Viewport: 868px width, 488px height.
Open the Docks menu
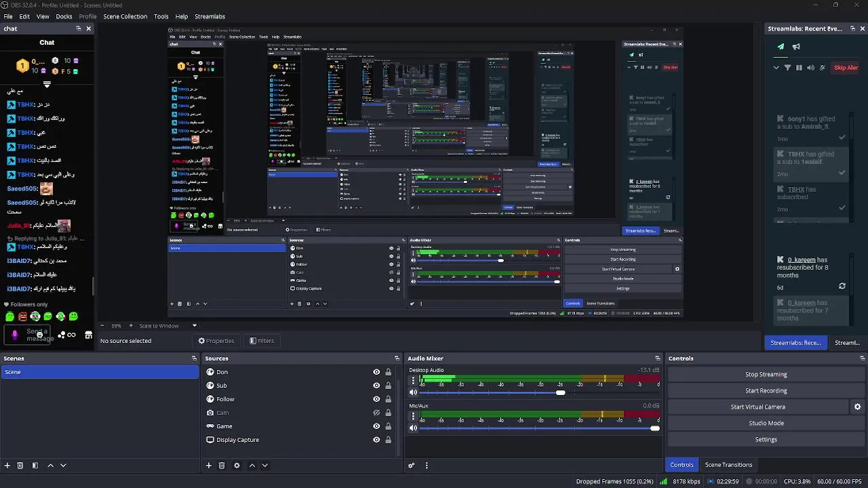(x=64, y=16)
